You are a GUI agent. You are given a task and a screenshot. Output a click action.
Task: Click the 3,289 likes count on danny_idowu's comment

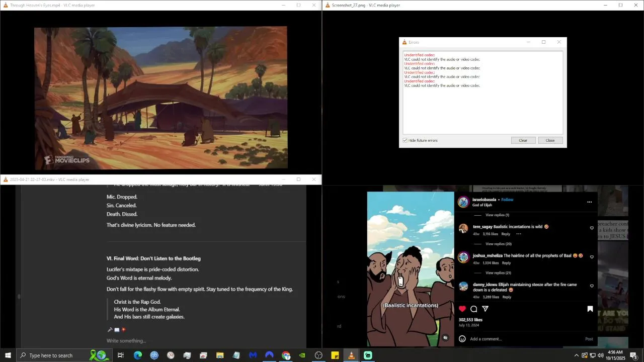[x=491, y=297]
